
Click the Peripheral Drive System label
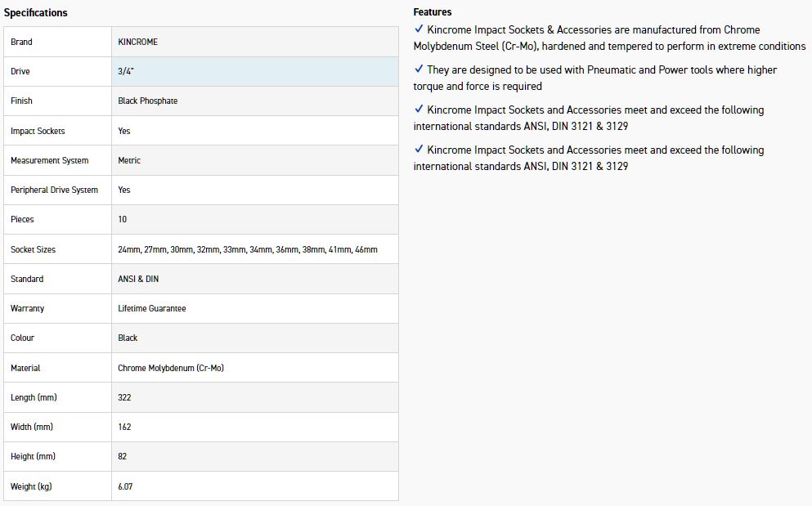tap(54, 190)
